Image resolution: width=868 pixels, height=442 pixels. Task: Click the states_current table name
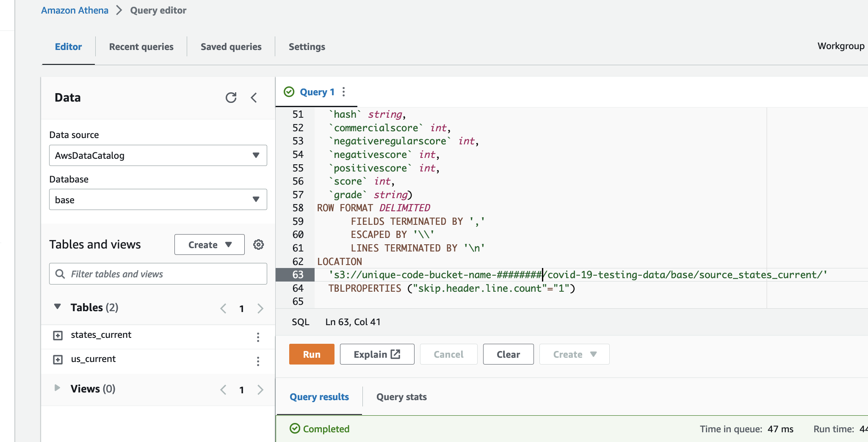pyautogui.click(x=101, y=335)
